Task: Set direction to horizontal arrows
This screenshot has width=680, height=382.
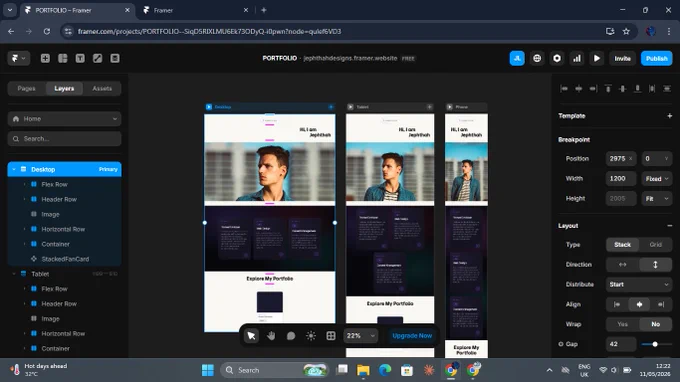Action: [622, 264]
